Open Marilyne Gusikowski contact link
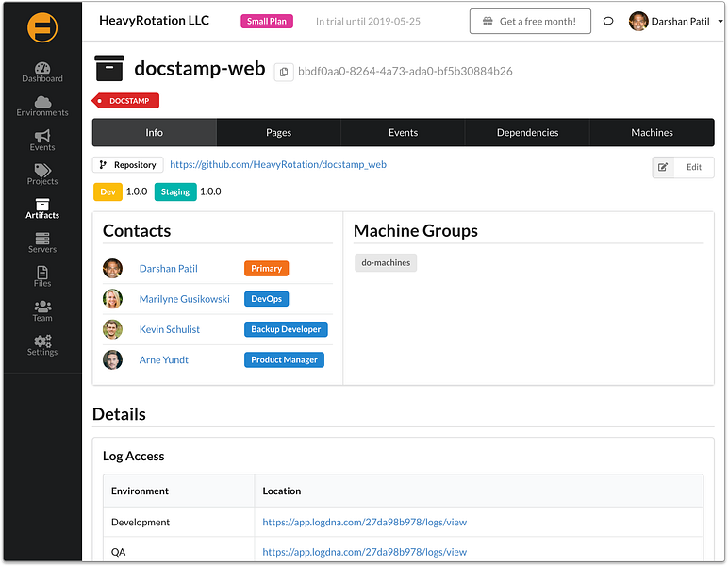This screenshot has width=728, height=566. pyautogui.click(x=184, y=299)
